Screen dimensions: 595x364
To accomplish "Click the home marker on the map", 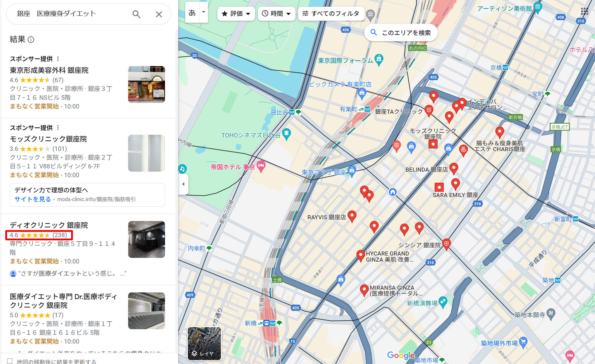I will [x=393, y=192].
